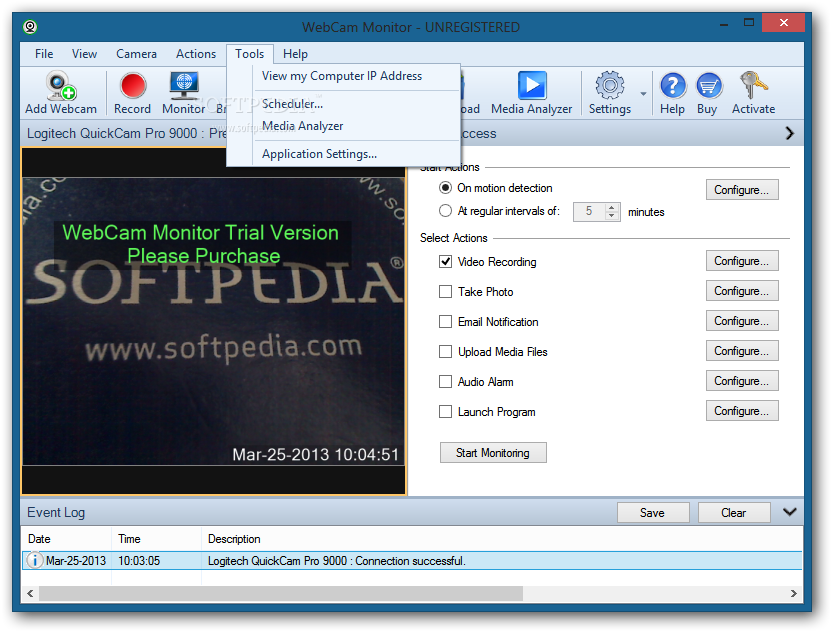This screenshot has height=632, width=832.
Task: Click the interval minutes input field
Action: (x=590, y=211)
